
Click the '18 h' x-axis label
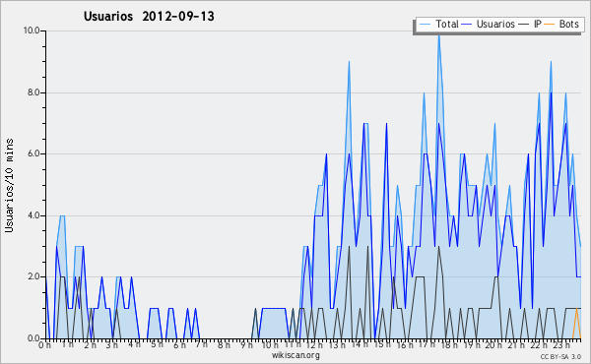point(449,344)
